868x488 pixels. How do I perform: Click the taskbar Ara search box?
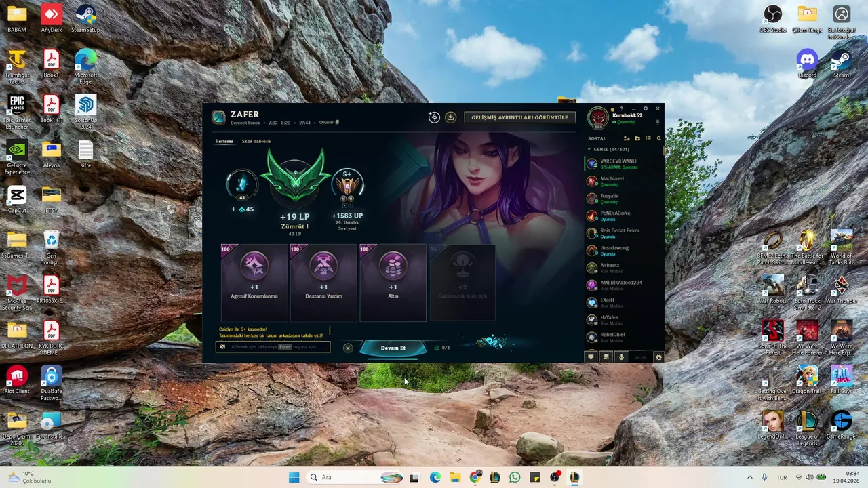(356, 477)
